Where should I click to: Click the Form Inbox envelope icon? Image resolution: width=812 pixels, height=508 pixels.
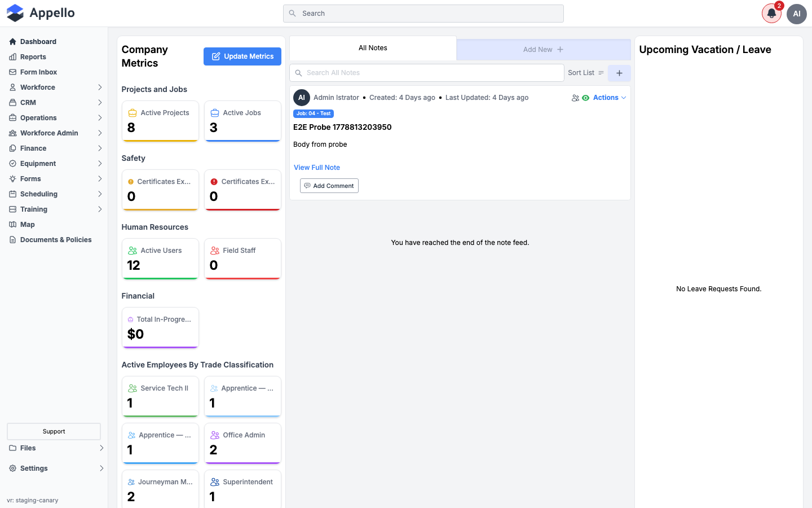click(x=12, y=72)
